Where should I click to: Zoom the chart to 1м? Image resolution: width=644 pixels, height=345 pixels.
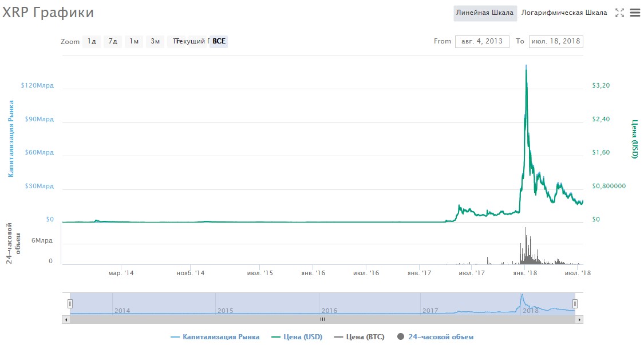[134, 41]
